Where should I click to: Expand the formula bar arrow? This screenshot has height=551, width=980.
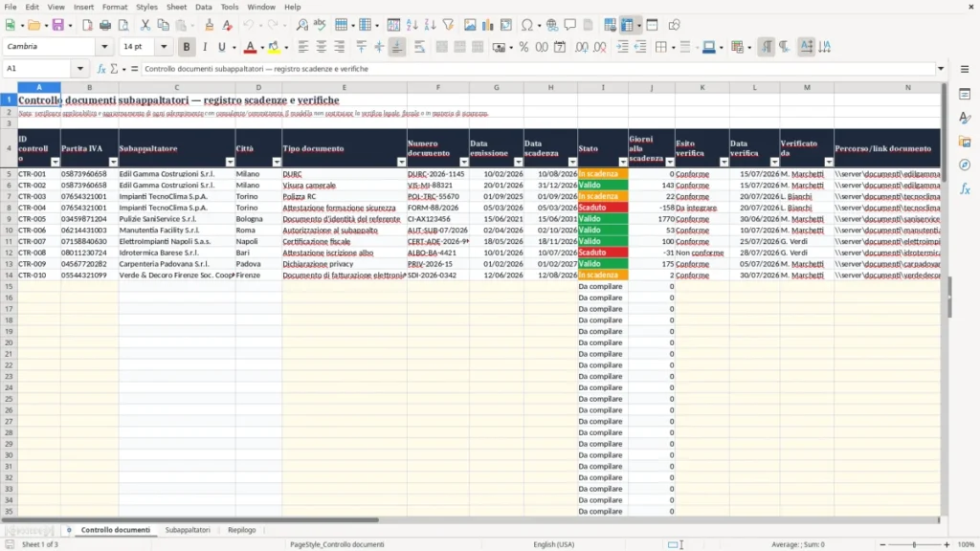coord(941,69)
